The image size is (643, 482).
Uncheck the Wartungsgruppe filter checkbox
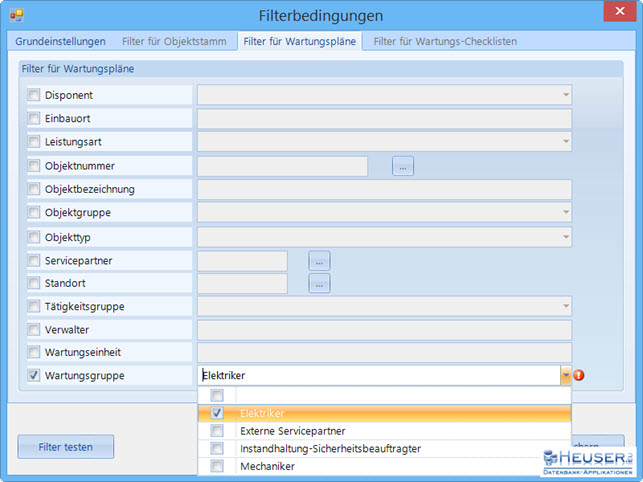(x=34, y=376)
